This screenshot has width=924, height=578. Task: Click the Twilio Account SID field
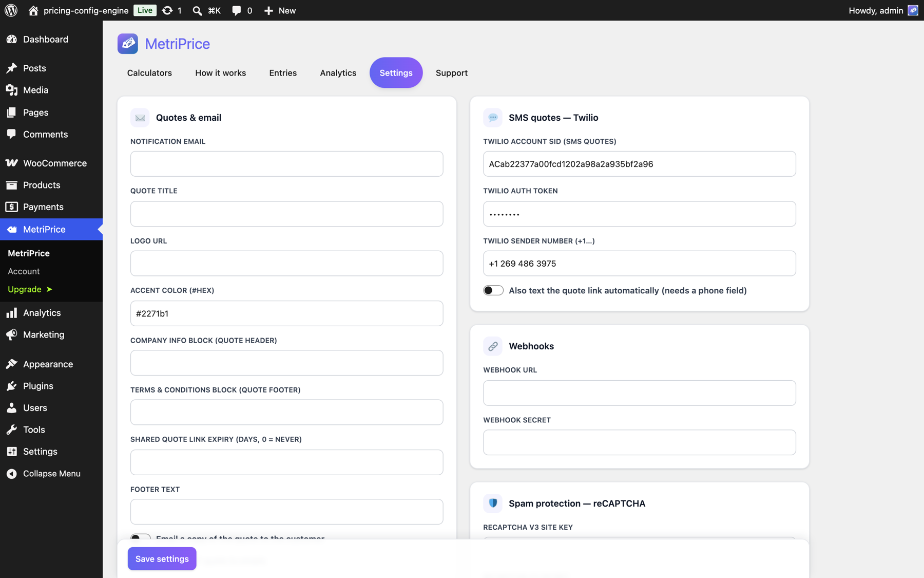[640, 164]
